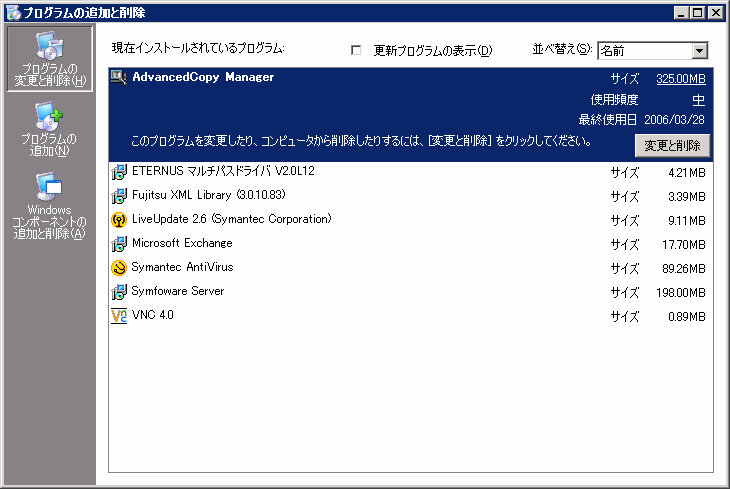Click the 17.70MB size value
The height and width of the screenshot is (489, 730).
tap(683, 244)
